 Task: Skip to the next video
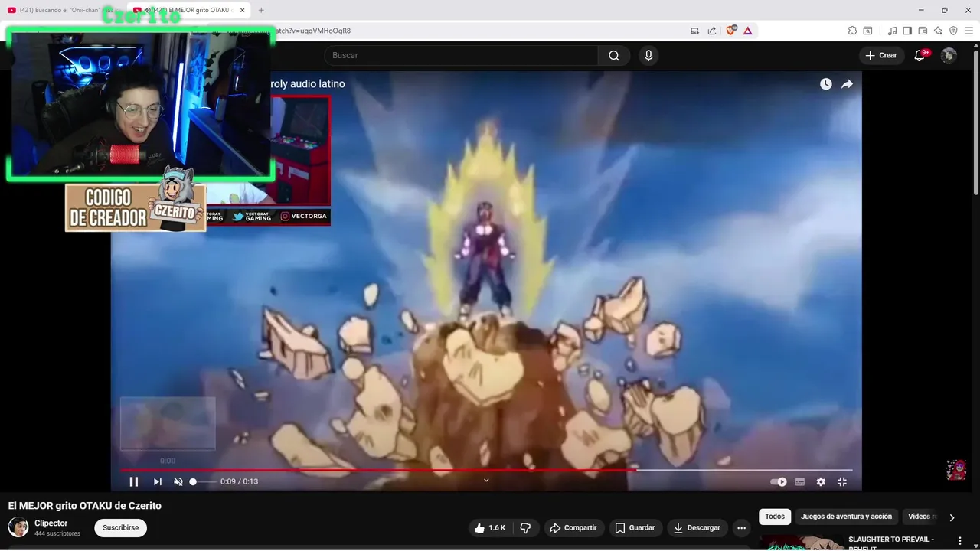coord(158,481)
